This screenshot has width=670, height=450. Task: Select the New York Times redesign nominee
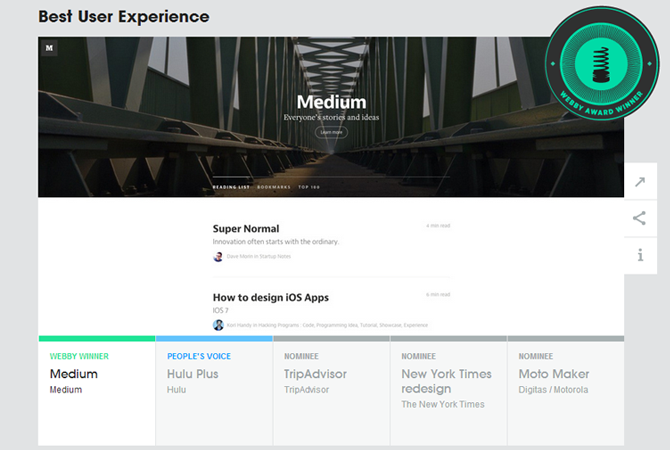click(449, 391)
